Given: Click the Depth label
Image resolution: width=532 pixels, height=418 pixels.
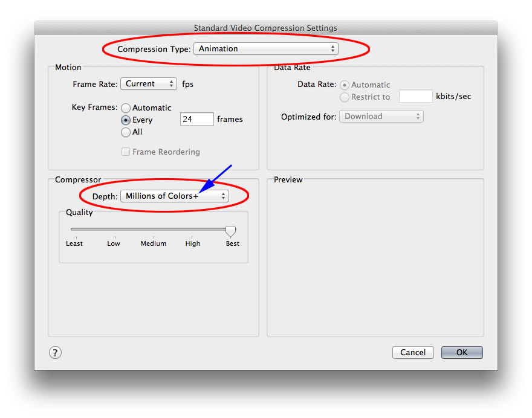Looking at the screenshot, I should point(105,196).
